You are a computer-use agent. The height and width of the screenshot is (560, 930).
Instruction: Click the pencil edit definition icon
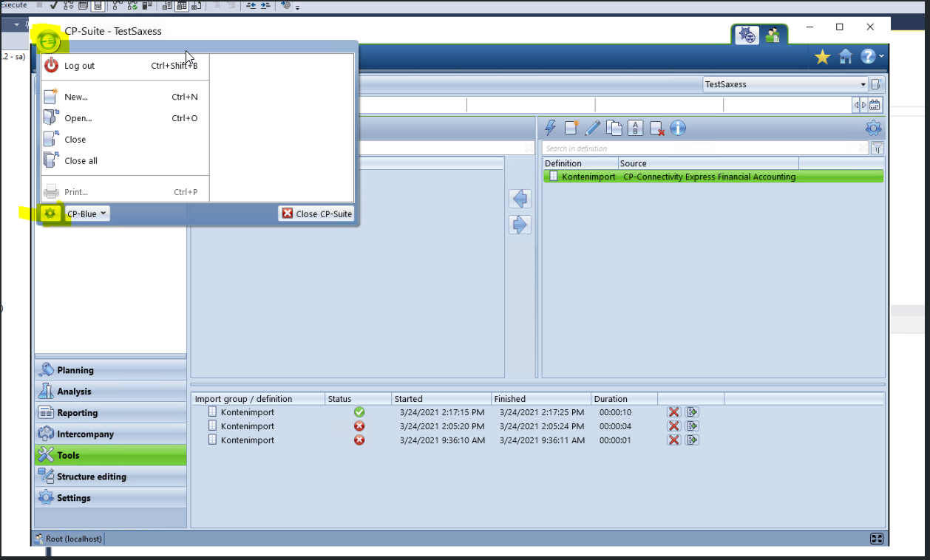click(x=592, y=128)
